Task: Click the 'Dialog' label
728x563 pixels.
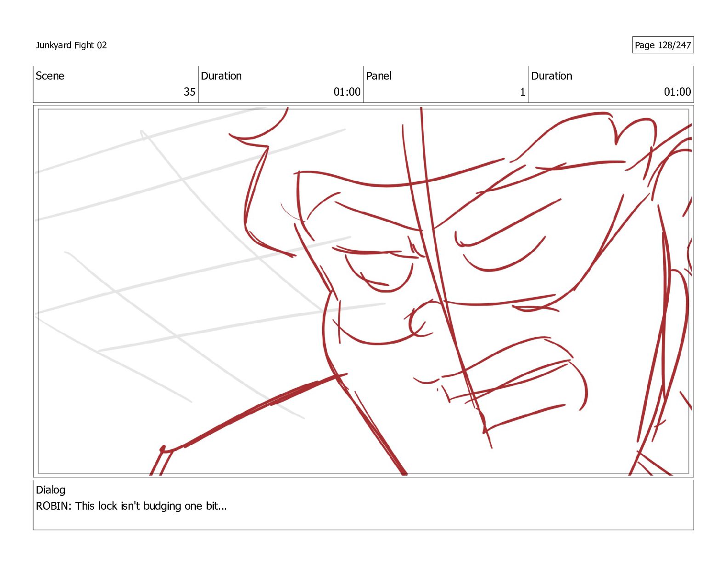Action: tap(51, 490)
